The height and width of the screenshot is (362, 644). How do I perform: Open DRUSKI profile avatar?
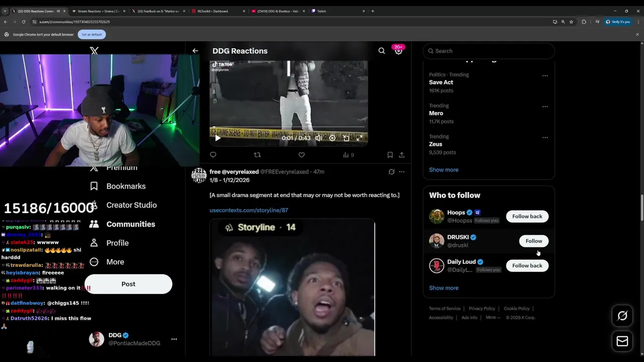(x=437, y=241)
